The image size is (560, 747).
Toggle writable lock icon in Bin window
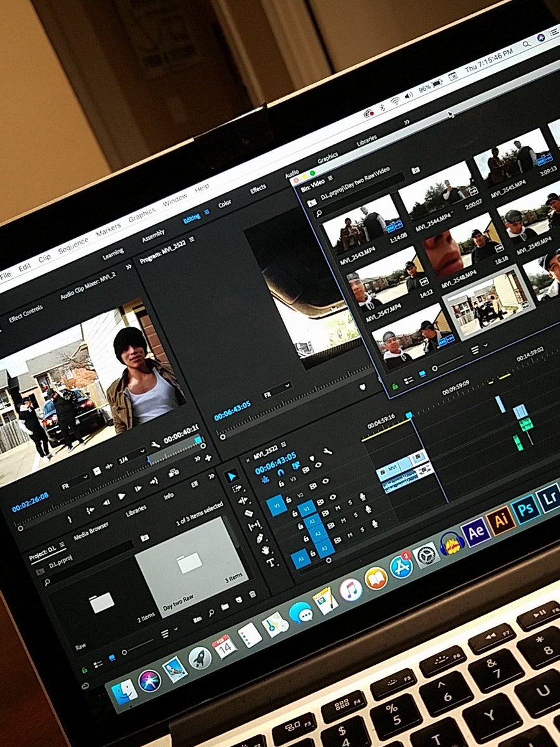[x=394, y=387]
